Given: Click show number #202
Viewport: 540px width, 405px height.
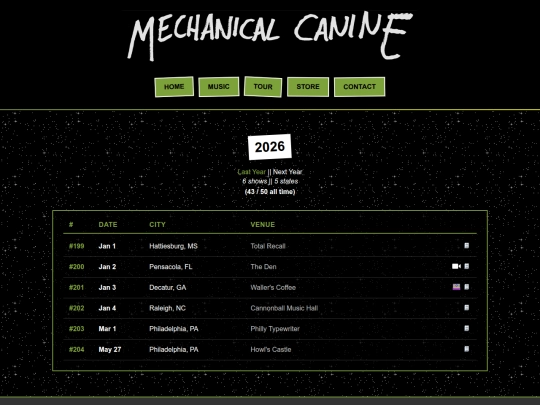Looking at the screenshot, I should click(76, 308).
